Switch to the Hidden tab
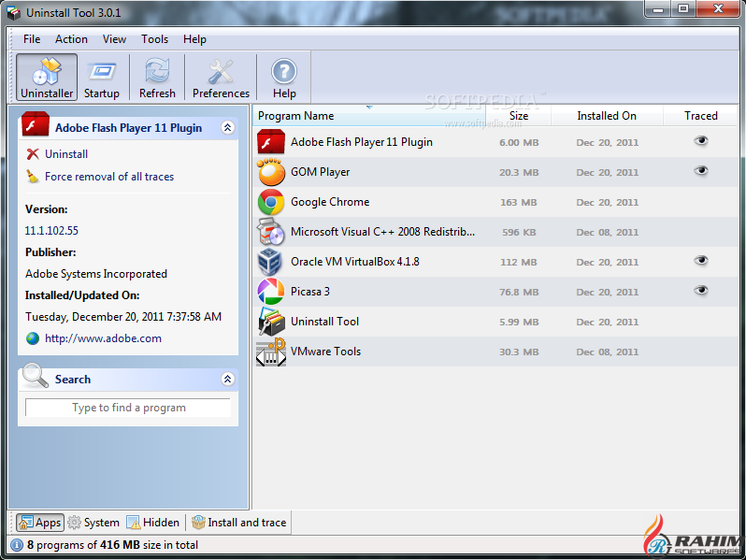Viewport: 746px width, 560px height. [153, 523]
